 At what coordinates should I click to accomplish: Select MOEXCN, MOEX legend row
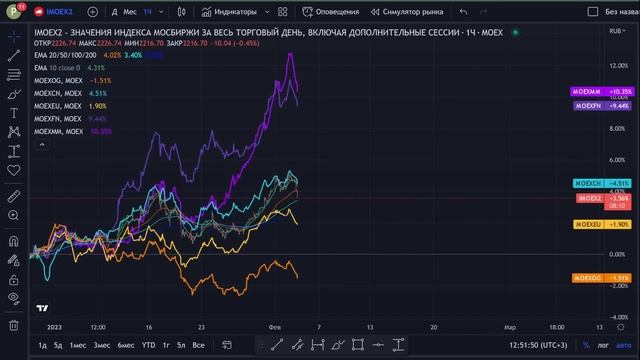58,93
